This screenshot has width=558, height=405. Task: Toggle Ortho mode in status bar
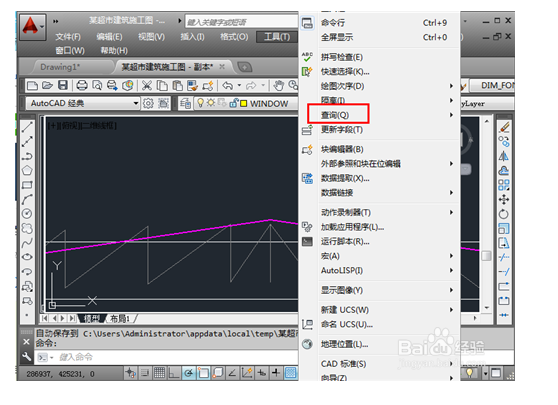pyautogui.click(x=174, y=373)
